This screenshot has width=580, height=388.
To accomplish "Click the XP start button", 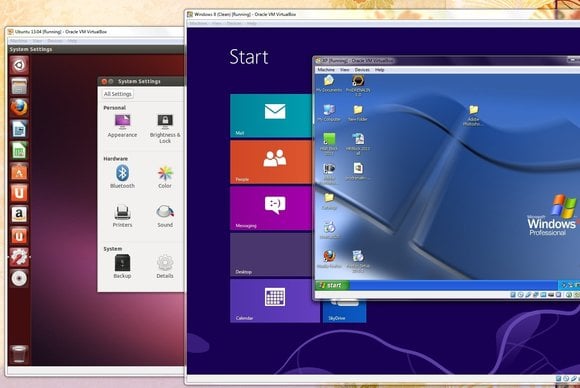I will click(x=331, y=285).
